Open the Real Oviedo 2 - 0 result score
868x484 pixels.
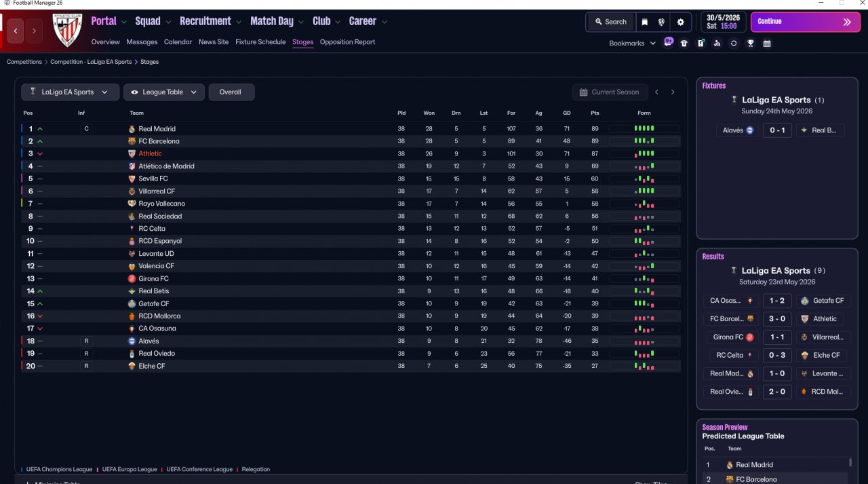pyautogui.click(x=776, y=392)
